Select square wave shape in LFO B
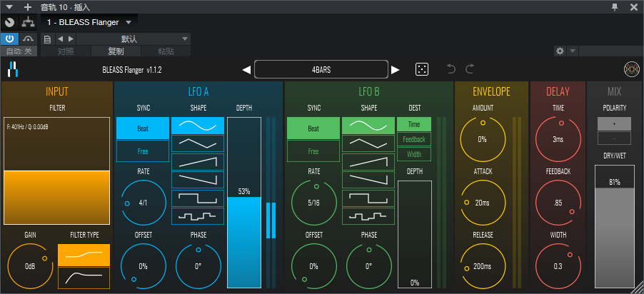 point(368,198)
